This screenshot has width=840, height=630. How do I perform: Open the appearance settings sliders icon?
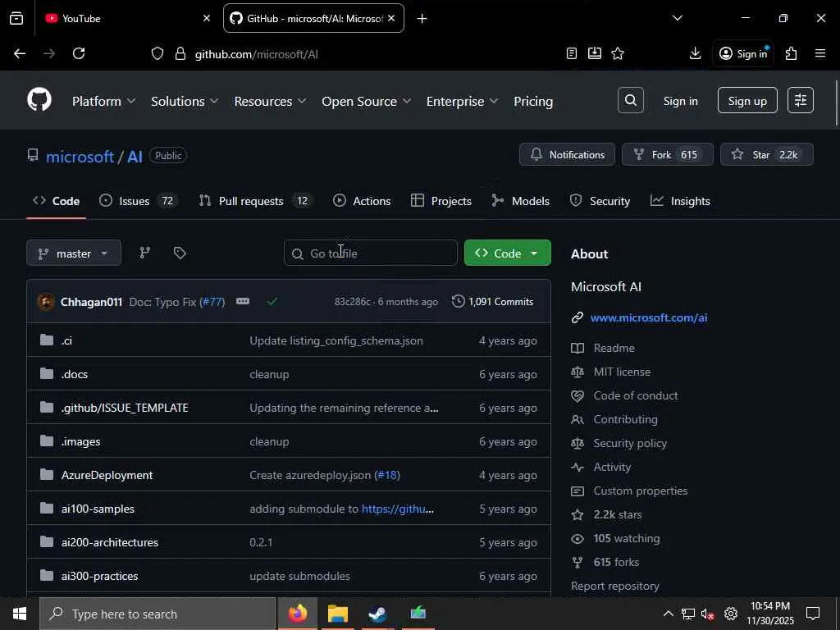[x=801, y=100]
